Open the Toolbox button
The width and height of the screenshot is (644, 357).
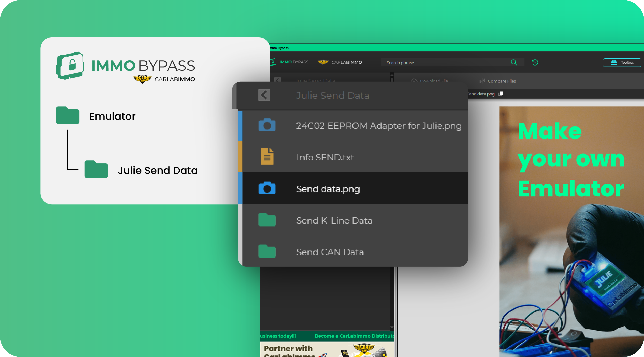click(622, 63)
